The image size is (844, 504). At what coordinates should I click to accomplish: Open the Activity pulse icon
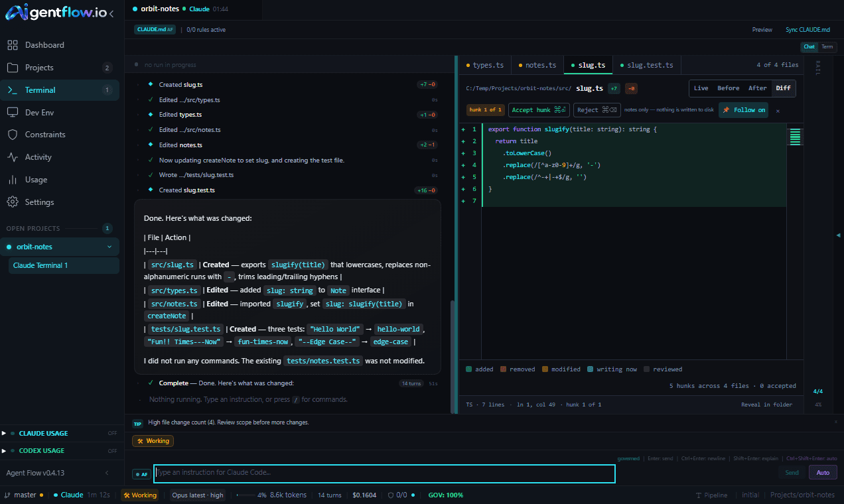click(12, 157)
